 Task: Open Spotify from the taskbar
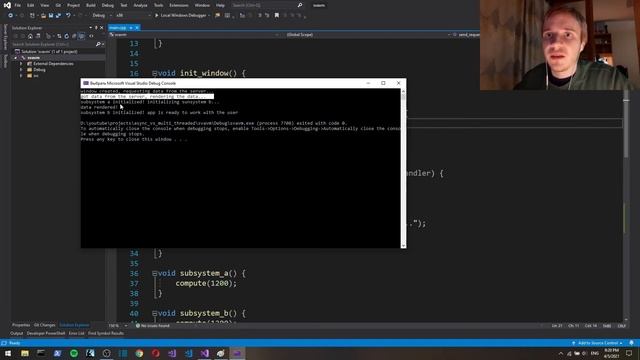[74, 353]
